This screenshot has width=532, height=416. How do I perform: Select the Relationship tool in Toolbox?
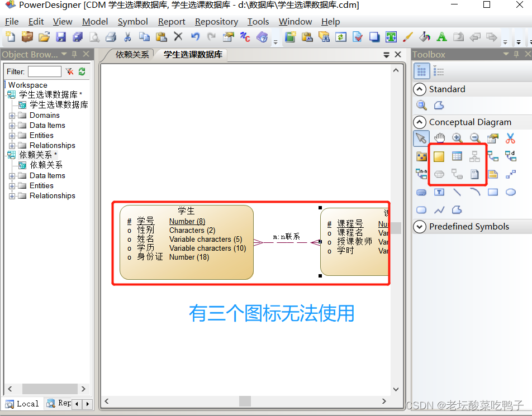(x=492, y=156)
